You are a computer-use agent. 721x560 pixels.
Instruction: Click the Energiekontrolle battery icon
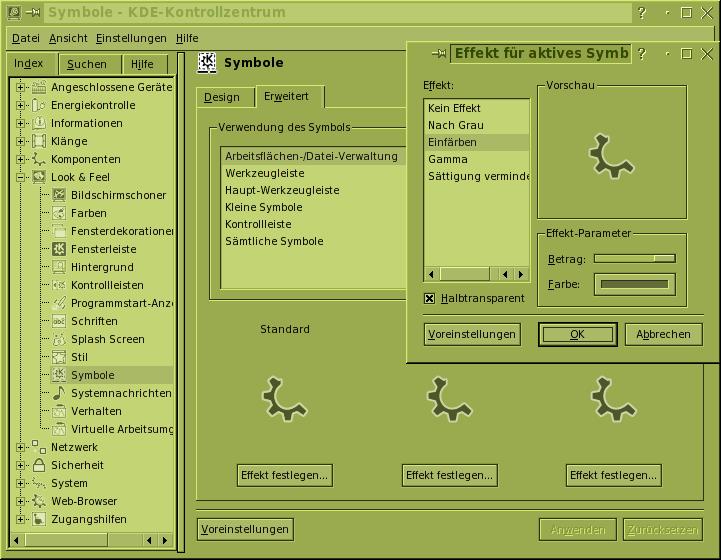pos(39,105)
